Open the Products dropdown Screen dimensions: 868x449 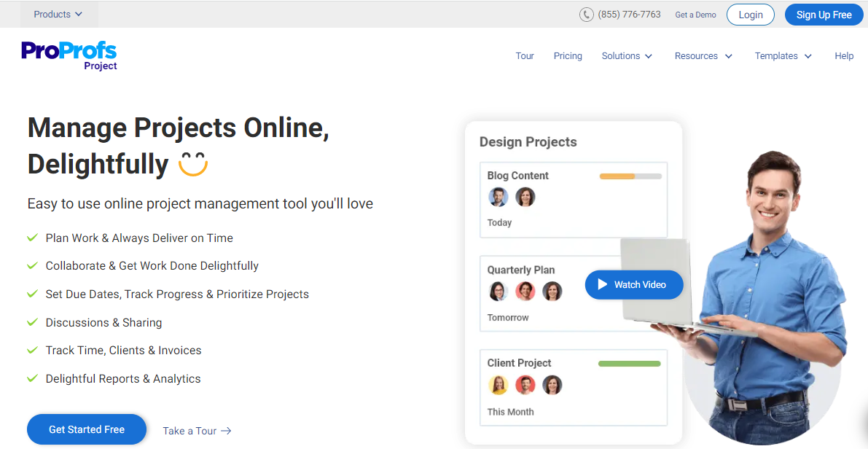tap(58, 14)
